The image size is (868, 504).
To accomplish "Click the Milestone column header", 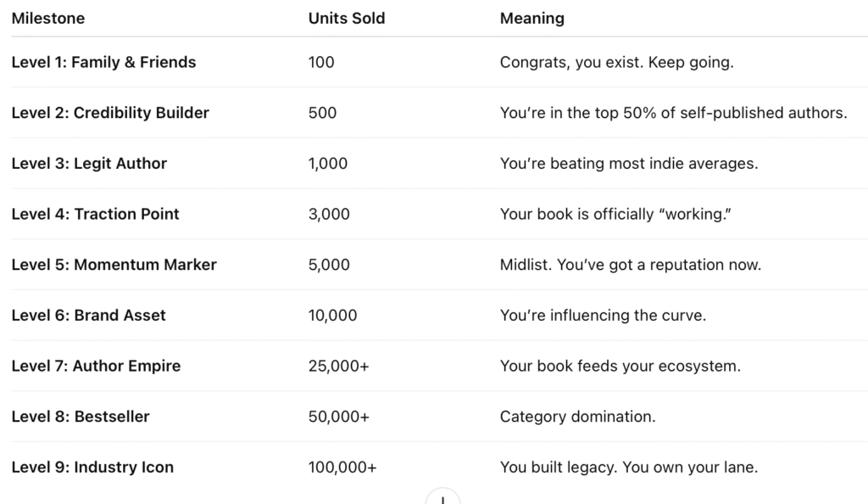I will [x=48, y=18].
